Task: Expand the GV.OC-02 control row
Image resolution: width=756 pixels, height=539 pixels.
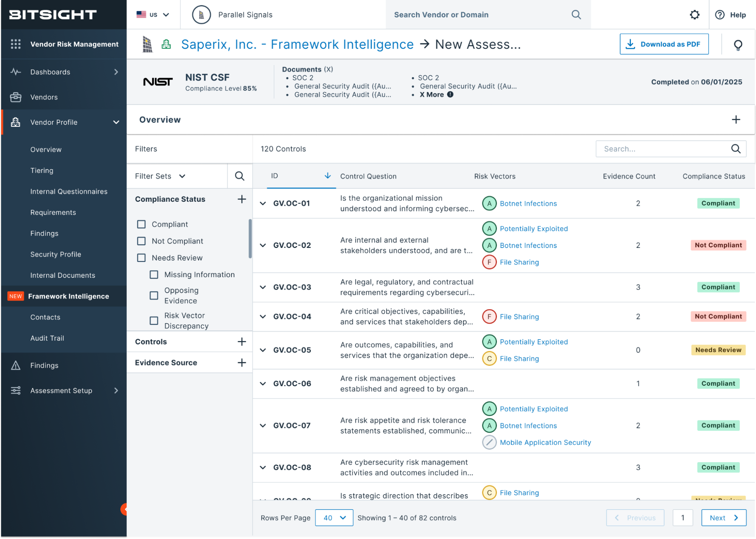Action: 263,245
